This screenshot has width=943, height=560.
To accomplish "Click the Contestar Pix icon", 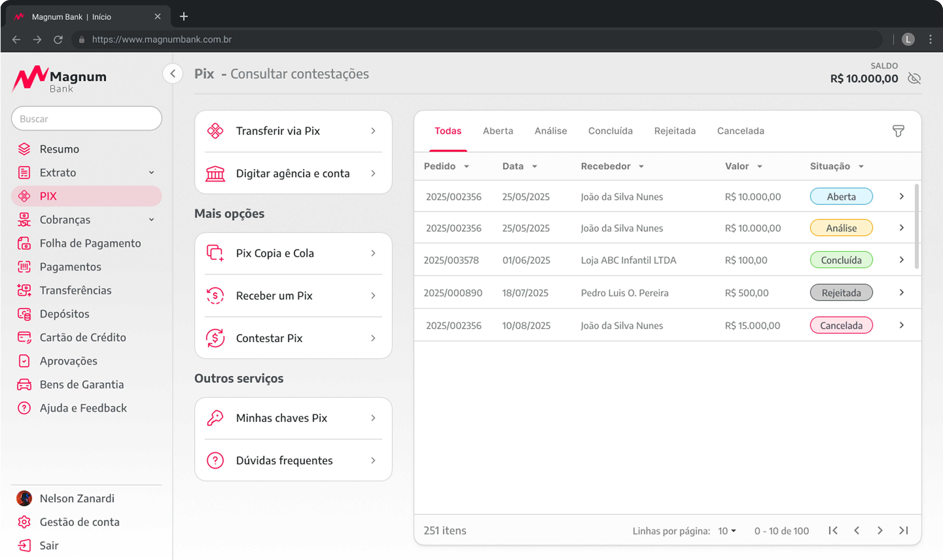I will pos(215,338).
